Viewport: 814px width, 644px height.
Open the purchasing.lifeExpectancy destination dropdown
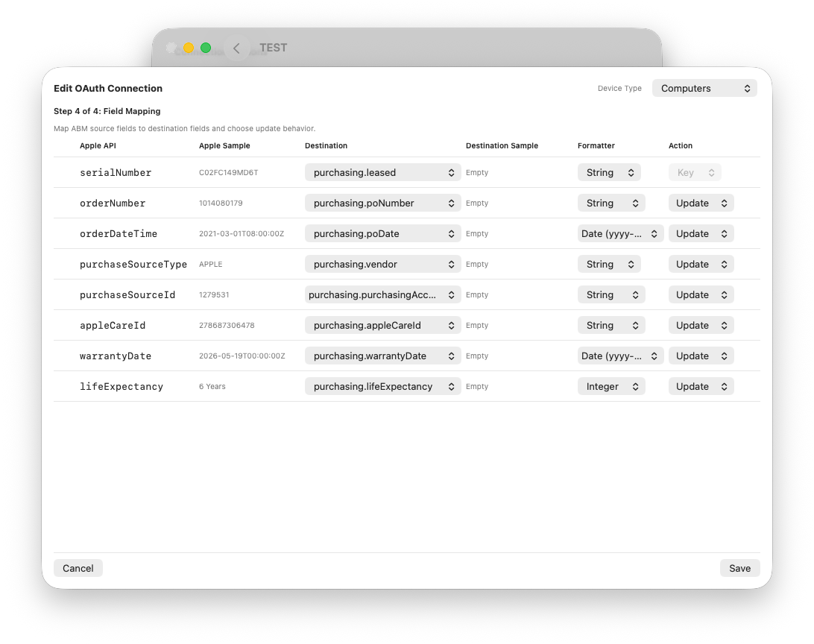(x=382, y=387)
